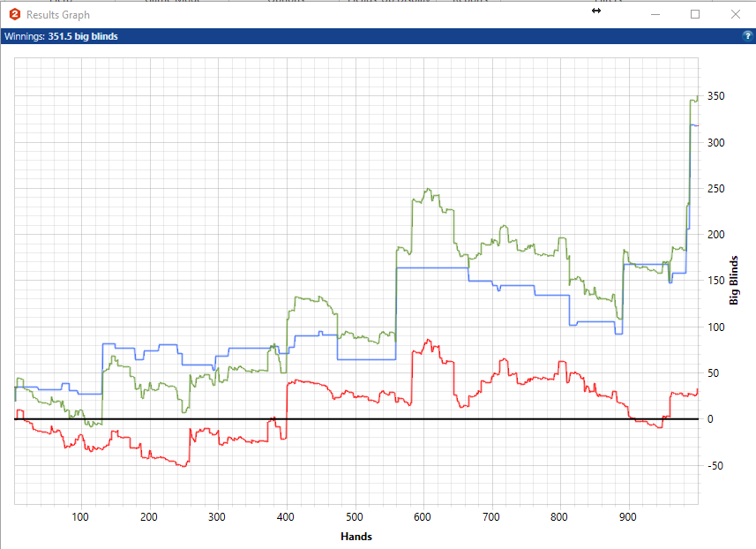Click the 800 x-axis tick label

point(559,517)
